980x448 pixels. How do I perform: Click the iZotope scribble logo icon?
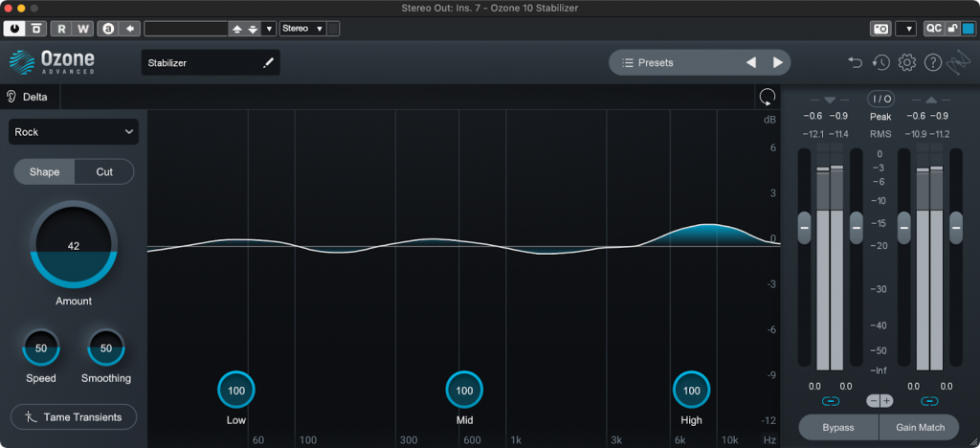pos(957,62)
